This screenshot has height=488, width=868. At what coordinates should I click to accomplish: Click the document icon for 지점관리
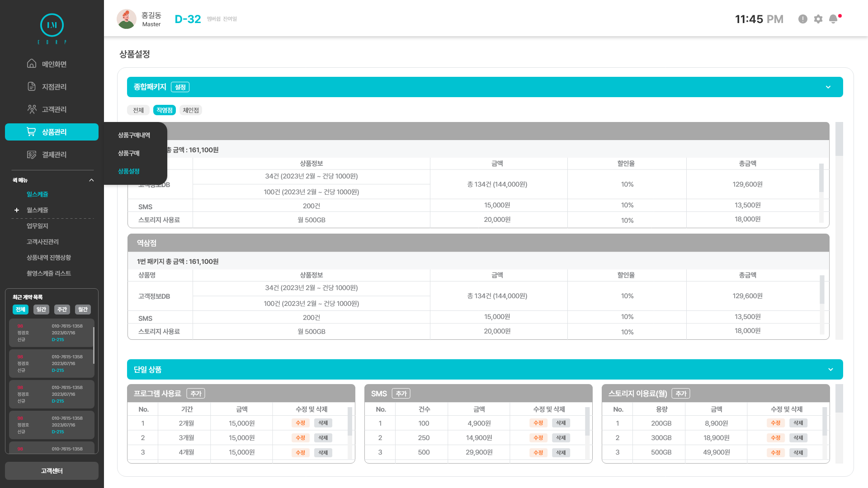point(32,86)
